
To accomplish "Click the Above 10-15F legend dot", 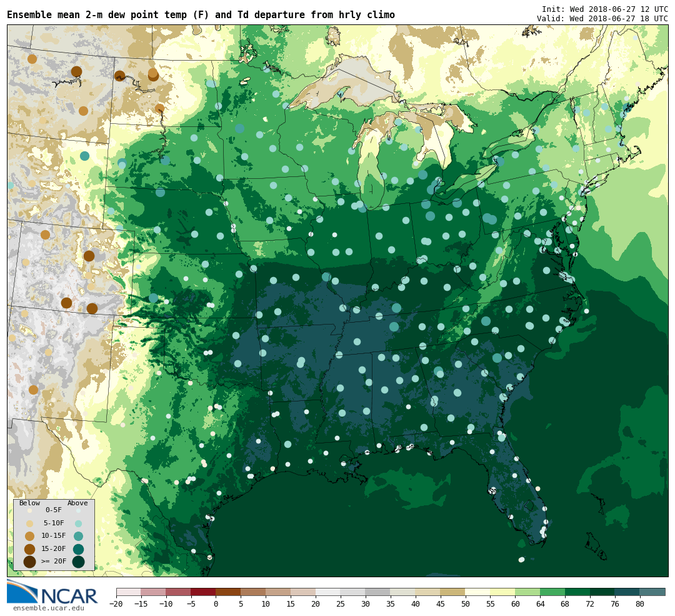I will click(78, 537).
